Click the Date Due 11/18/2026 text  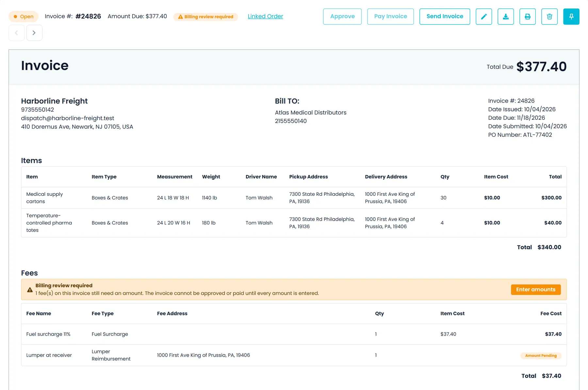coord(516,118)
